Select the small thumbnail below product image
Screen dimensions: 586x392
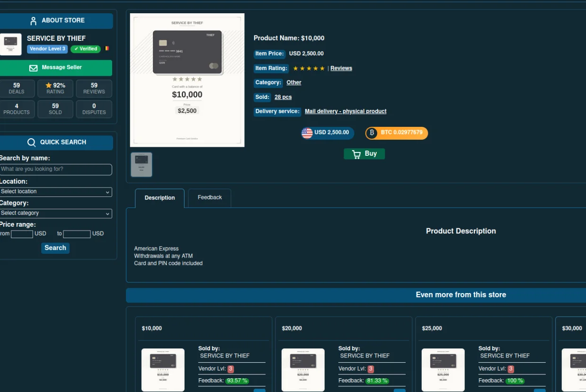tap(142, 165)
